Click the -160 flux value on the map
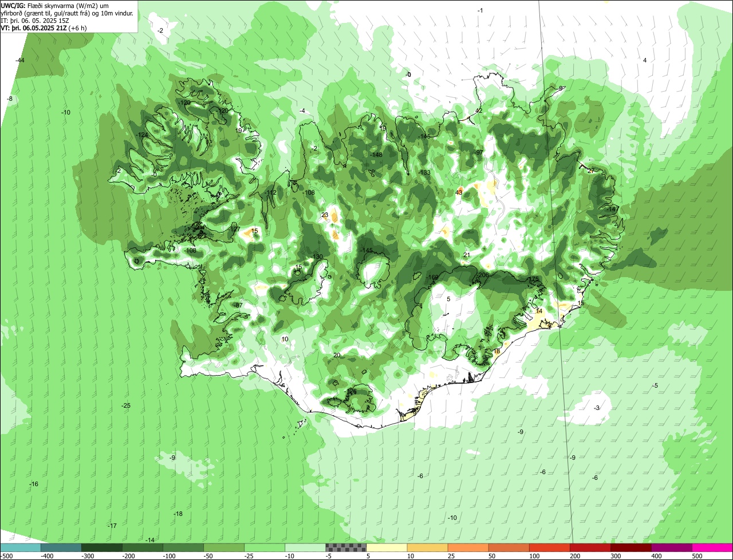 tap(432, 278)
